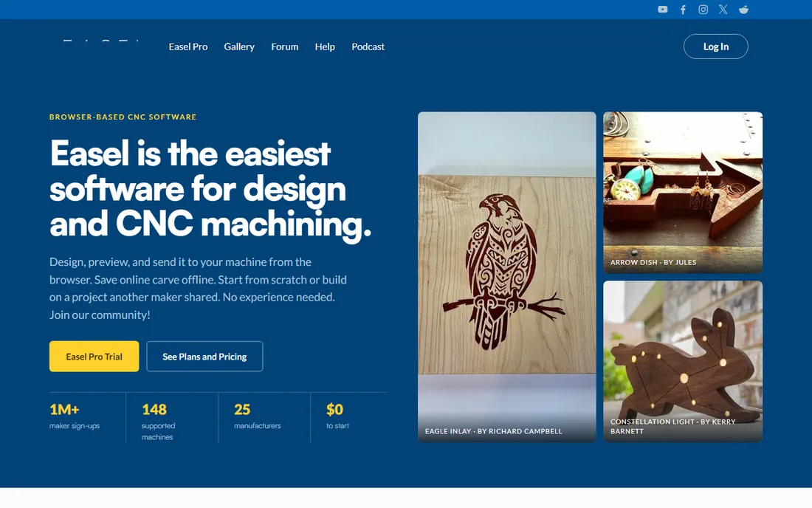This screenshot has height=508, width=812.
Task: Open Podcast in the navigation bar
Action: coord(368,47)
